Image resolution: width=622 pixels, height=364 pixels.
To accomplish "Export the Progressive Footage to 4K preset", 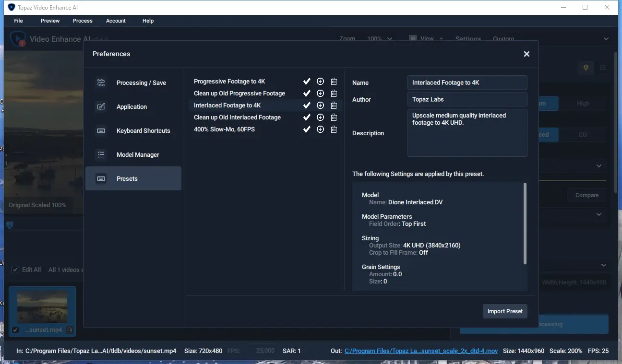I will tap(320, 82).
